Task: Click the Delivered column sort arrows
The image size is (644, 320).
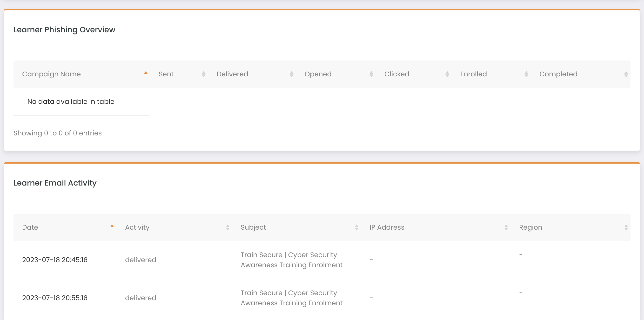Action: coord(291,74)
